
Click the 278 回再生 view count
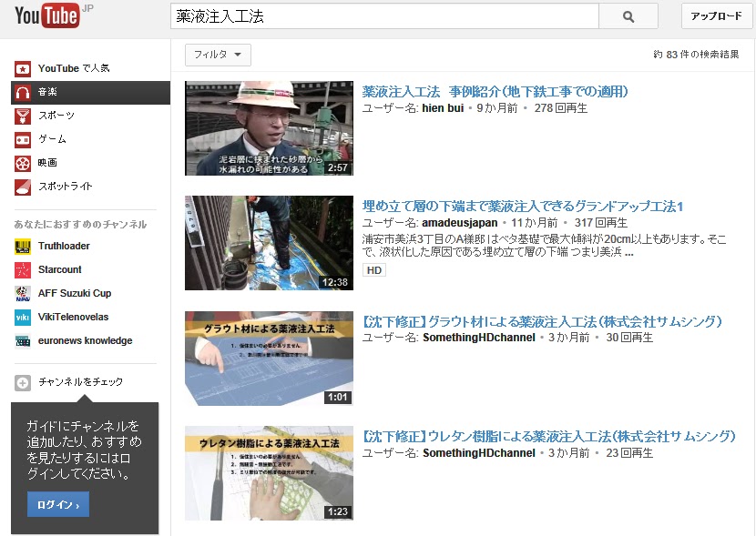561,108
